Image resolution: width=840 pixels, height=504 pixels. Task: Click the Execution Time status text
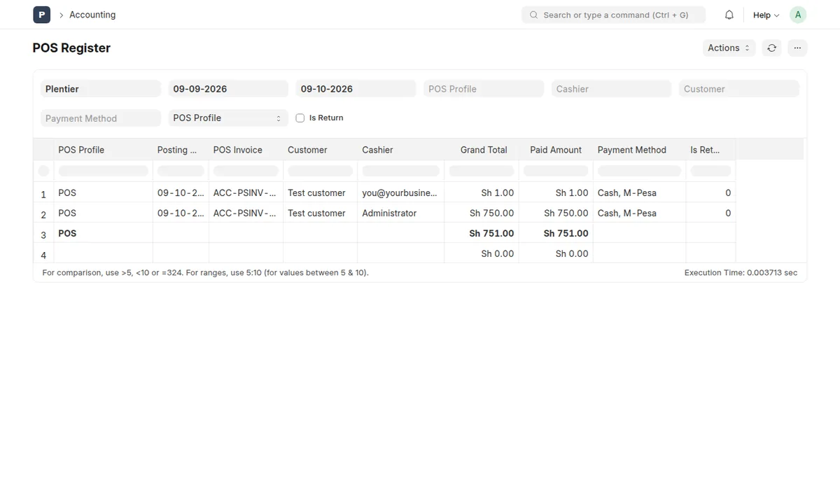741,273
